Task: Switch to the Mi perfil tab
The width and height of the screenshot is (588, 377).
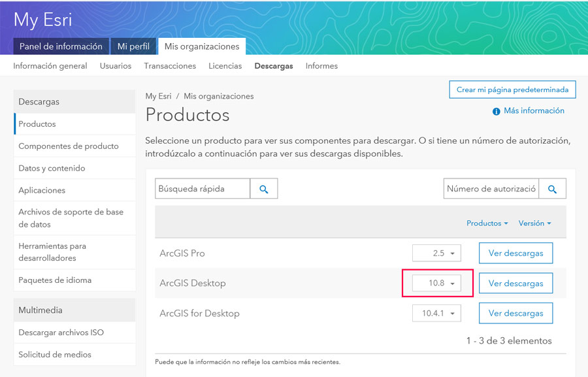Action: tap(133, 46)
